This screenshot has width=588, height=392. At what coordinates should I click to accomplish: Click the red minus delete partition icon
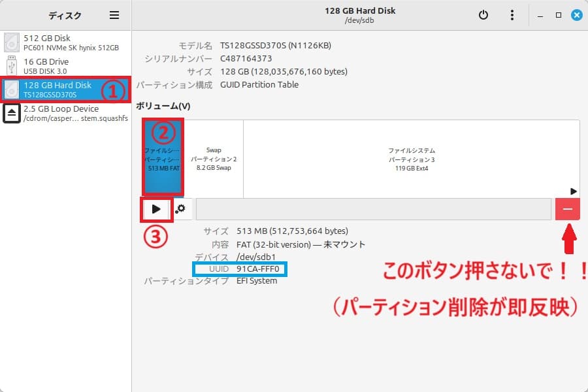[x=567, y=209]
